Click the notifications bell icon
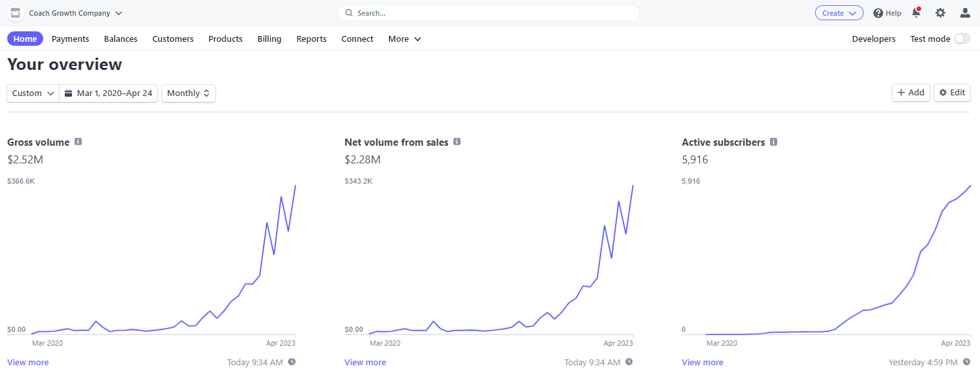Screen dimensions: 980x379 916,13
